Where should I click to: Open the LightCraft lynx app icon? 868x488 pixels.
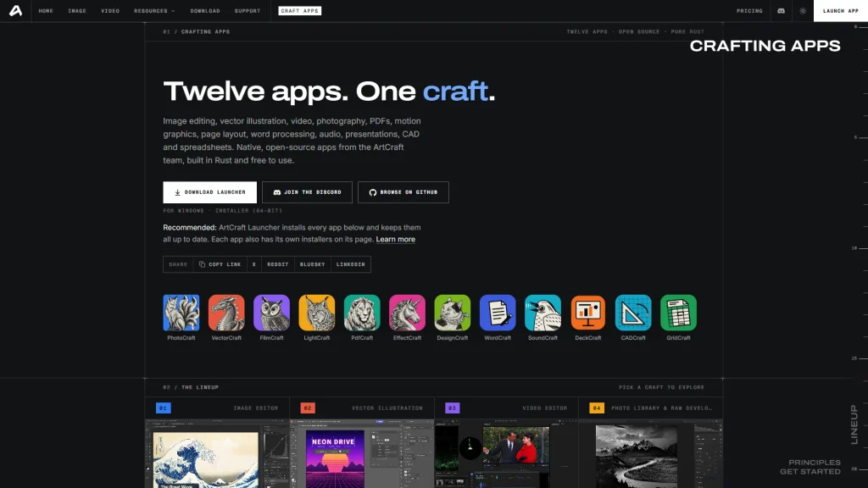[x=317, y=313]
